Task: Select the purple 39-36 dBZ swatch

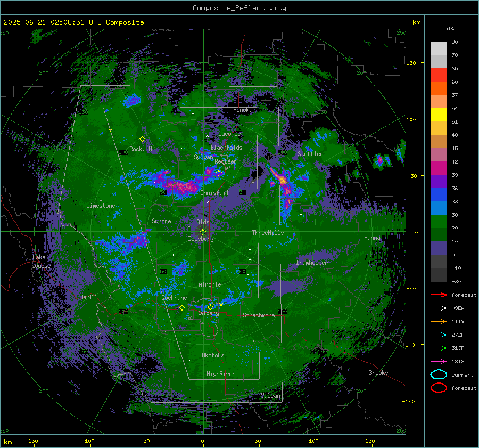Action: tap(439, 182)
